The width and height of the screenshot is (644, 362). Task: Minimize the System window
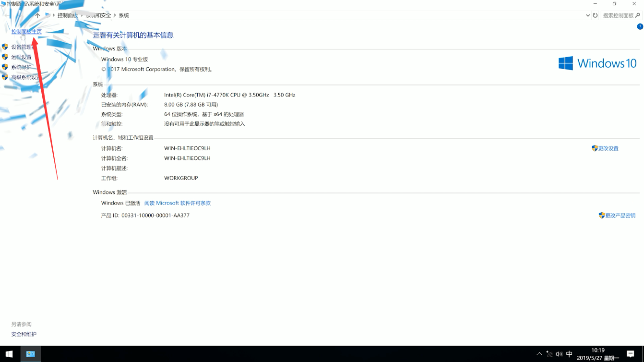point(595,4)
